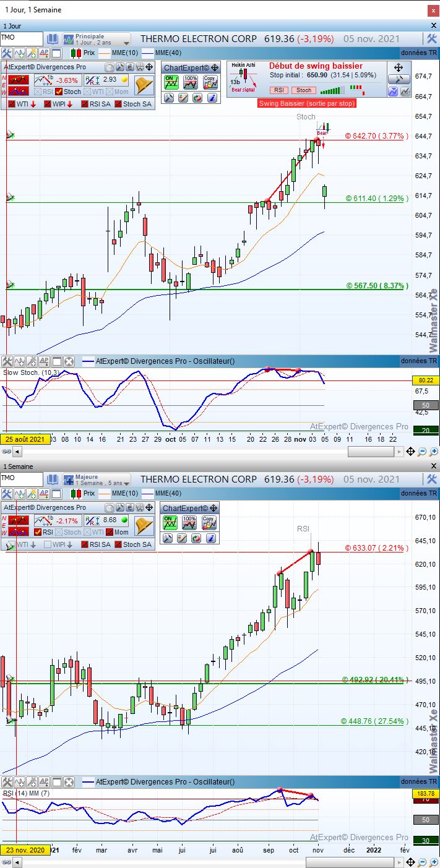Click the wrench icon in the Slow Stoch oscillator toolbar
The width and height of the screenshot is (440, 868).
coord(7,361)
